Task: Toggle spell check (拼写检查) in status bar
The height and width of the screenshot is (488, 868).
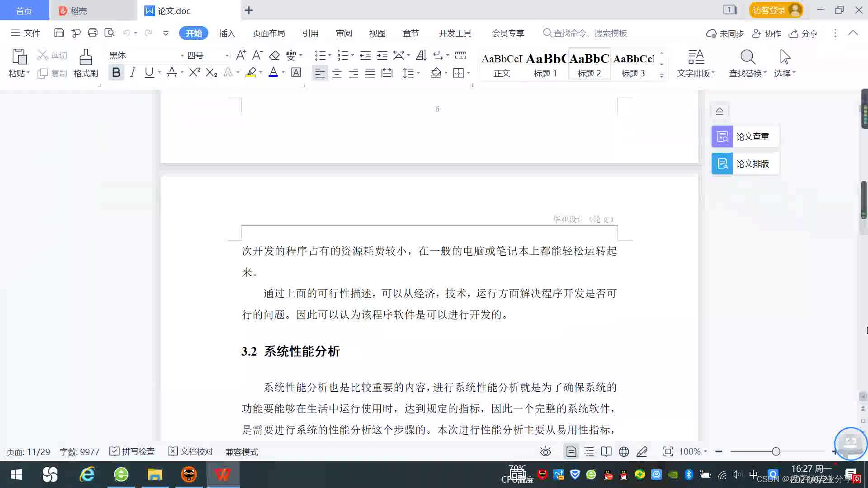Action: pos(132,451)
